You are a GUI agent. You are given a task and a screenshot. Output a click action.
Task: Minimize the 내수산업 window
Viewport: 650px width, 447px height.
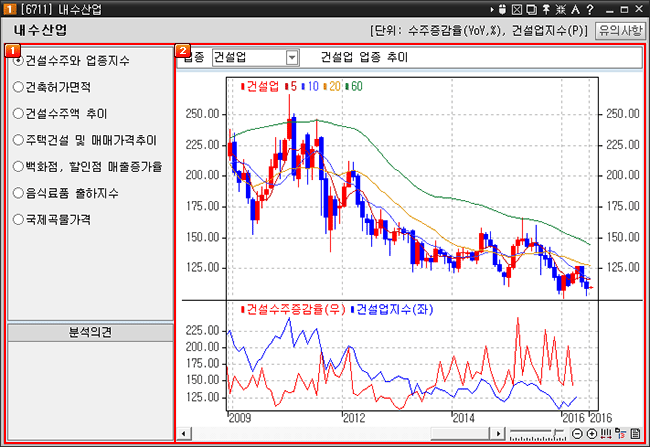click(x=609, y=10)
